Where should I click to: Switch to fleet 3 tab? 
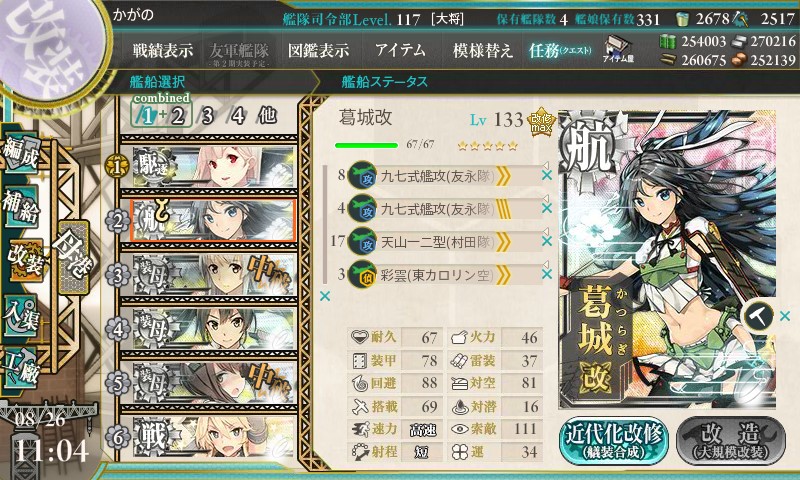click(207, 116)
